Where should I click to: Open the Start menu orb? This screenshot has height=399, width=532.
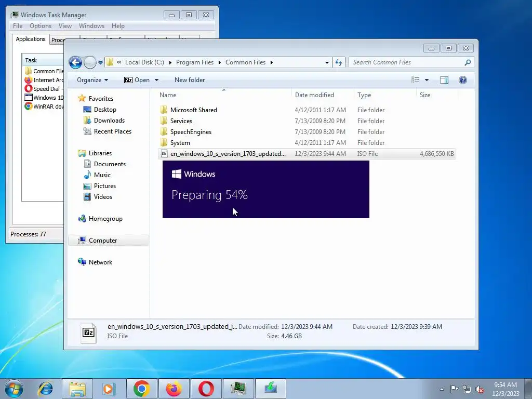[14, 389]
